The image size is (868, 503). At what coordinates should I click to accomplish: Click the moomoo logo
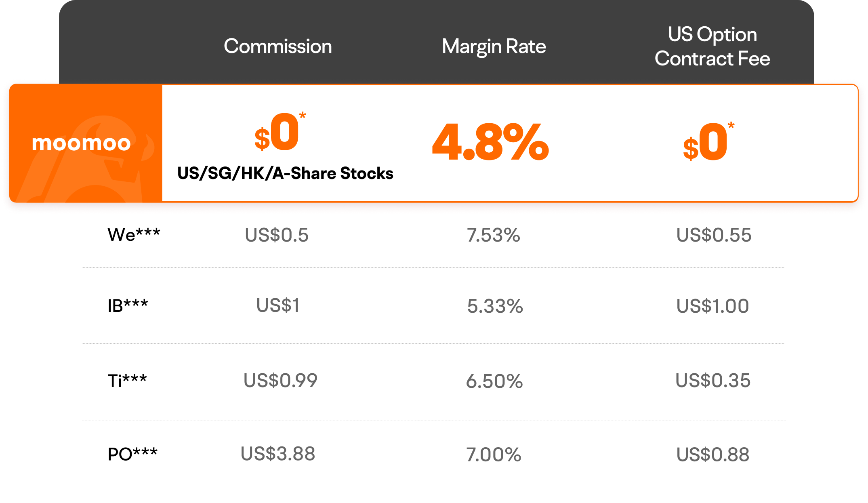pos(81,143)
